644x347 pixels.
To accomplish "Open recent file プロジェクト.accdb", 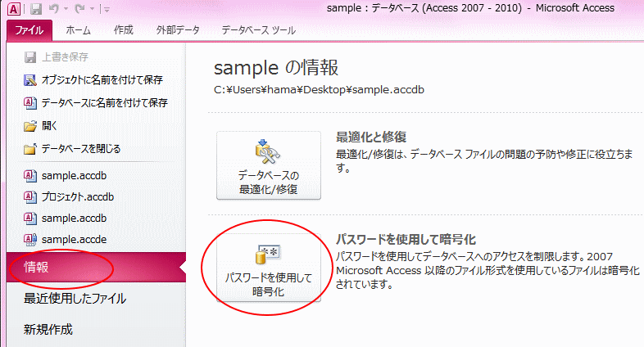I will click(x=78, y=197).
